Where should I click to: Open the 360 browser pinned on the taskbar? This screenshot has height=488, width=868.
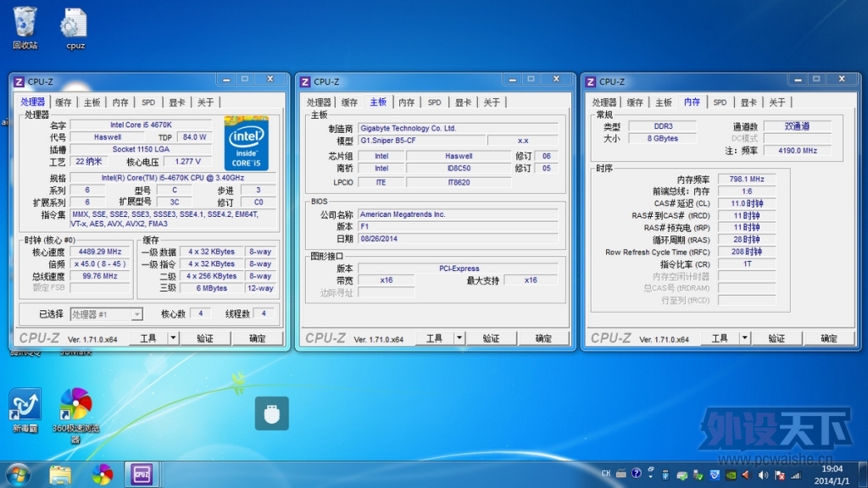point(102,474)
